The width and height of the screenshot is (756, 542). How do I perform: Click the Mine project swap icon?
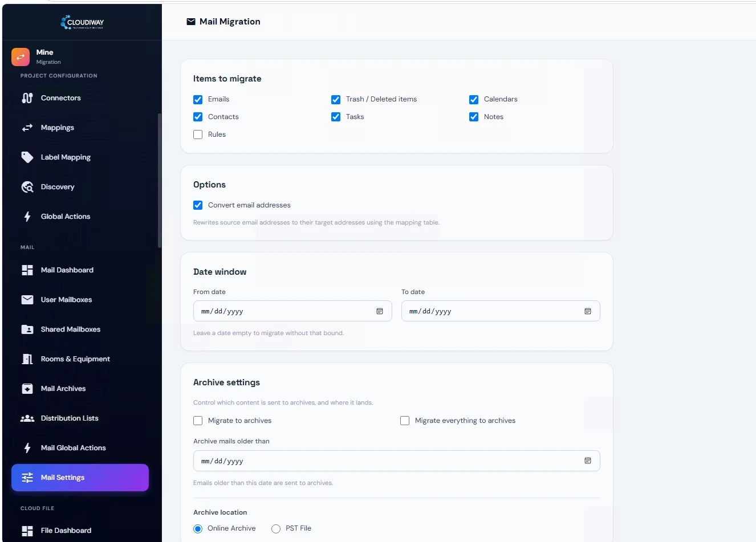pos(21,57)
